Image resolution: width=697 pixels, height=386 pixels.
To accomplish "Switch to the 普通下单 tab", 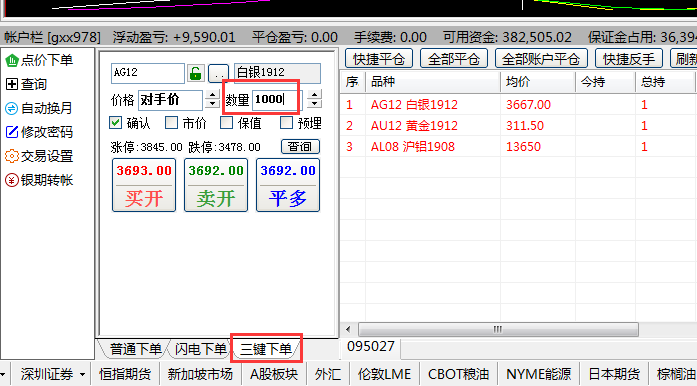I will point(135,349).
